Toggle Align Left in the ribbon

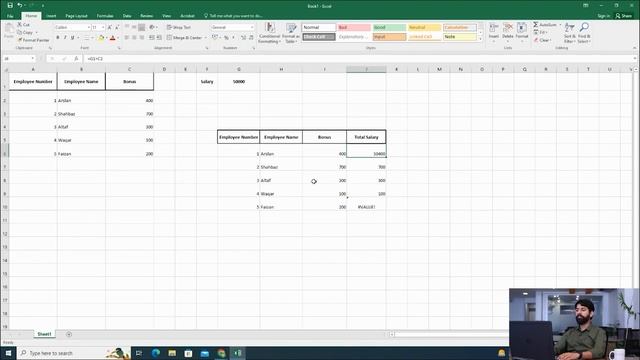click(x=127, y=38)
